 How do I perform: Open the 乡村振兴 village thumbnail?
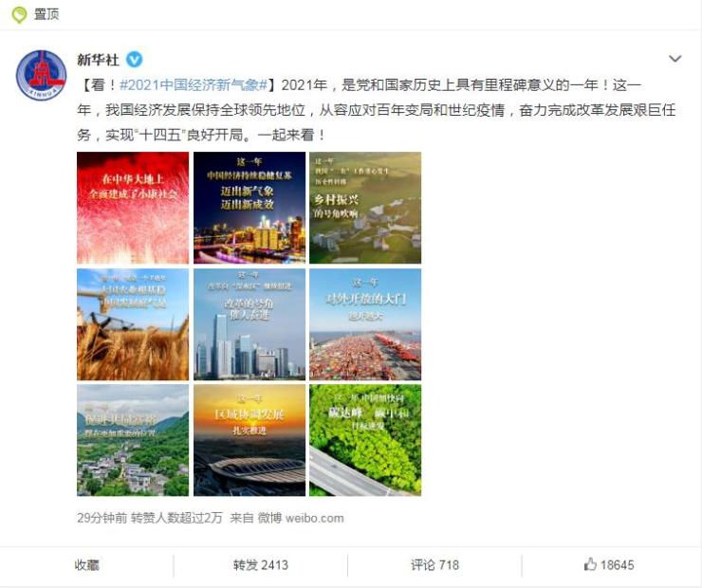click(365, 208)
